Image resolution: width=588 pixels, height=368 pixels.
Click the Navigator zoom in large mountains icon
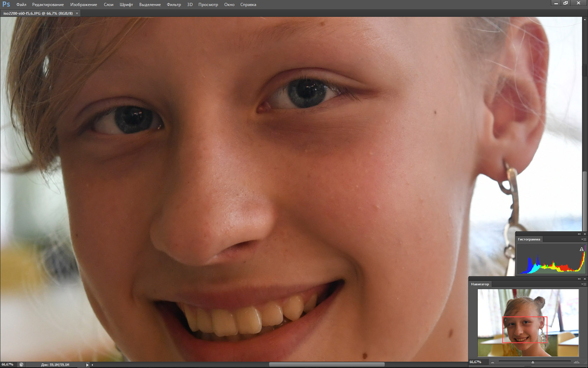point(576,362)
